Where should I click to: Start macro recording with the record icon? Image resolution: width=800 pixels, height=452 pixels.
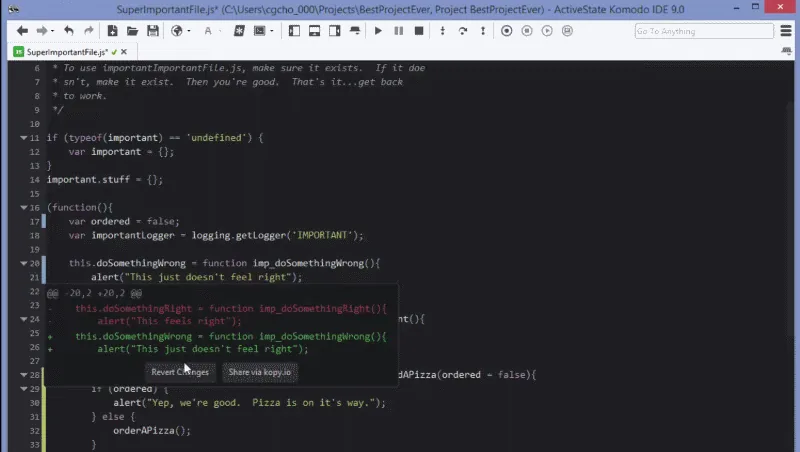tap(506, 31)
